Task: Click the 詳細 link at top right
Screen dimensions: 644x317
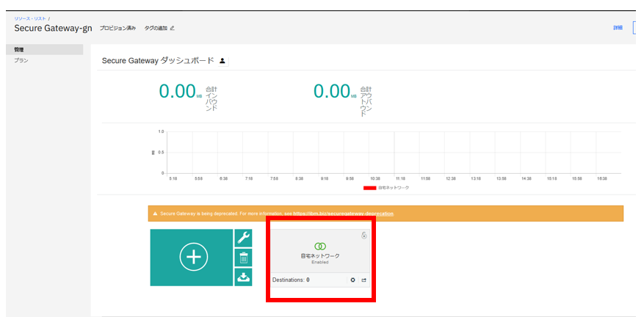Action: click(x=618, y=28)
